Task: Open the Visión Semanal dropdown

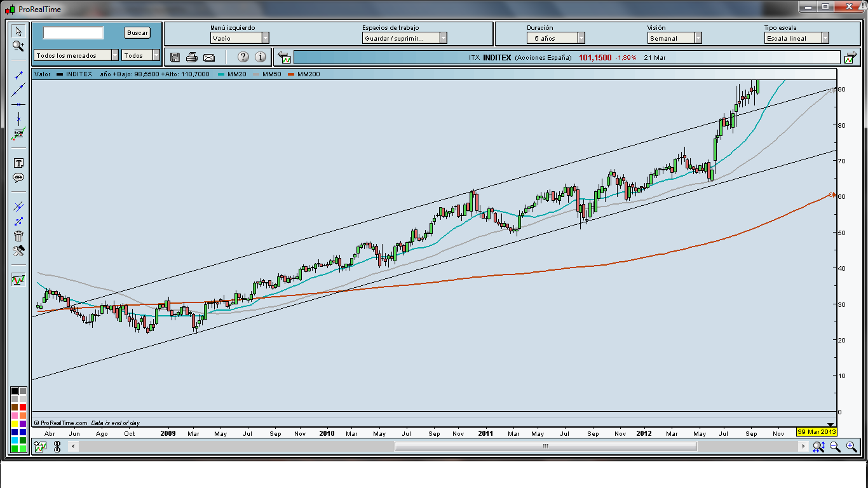Action: click(698, 38)
